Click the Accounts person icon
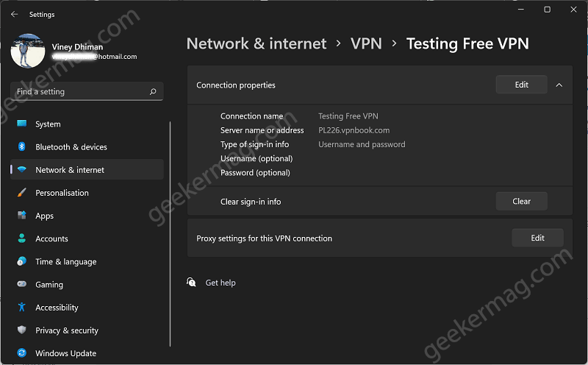 coord(22,238)
